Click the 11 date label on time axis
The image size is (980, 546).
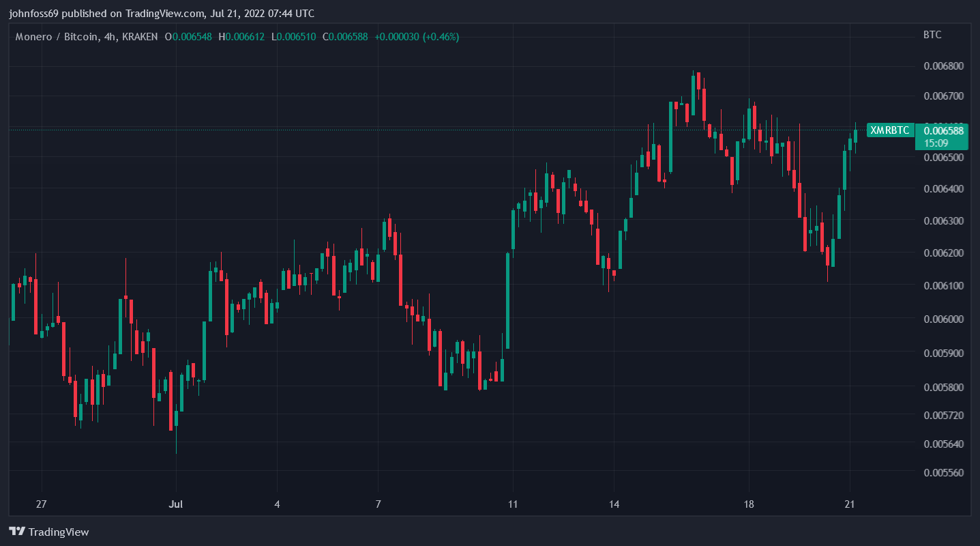pyautogui.click(x=513, y=505)
